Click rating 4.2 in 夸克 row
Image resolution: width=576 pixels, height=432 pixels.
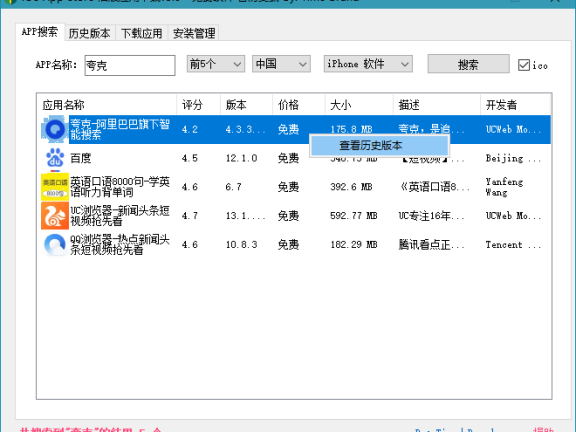[x=190, y=129]
